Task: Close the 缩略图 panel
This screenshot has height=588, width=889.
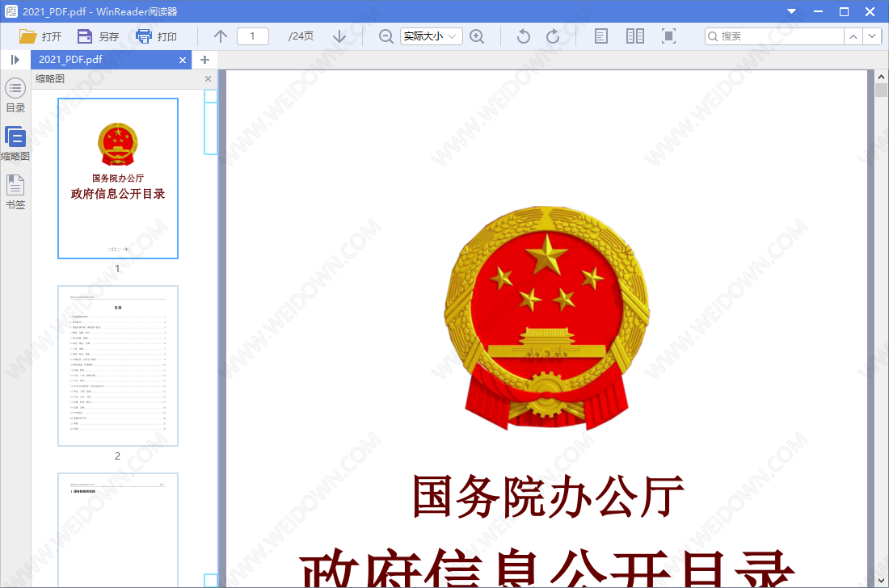Action: (x=208, y=78)
